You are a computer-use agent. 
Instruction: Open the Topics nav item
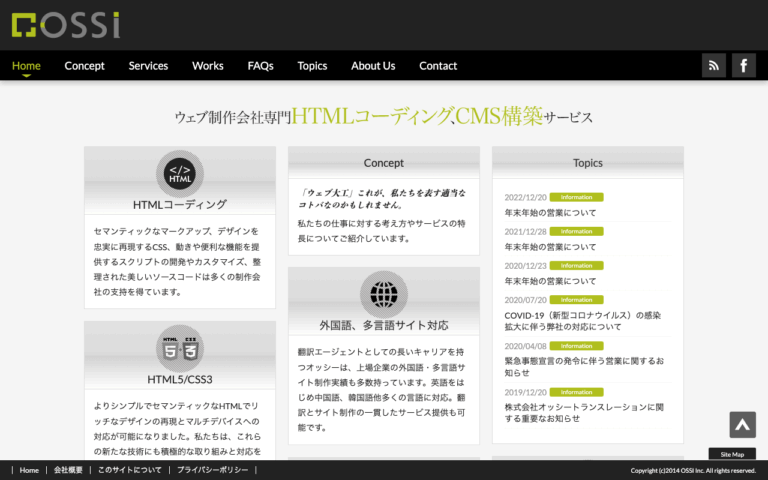pos(312,66)
